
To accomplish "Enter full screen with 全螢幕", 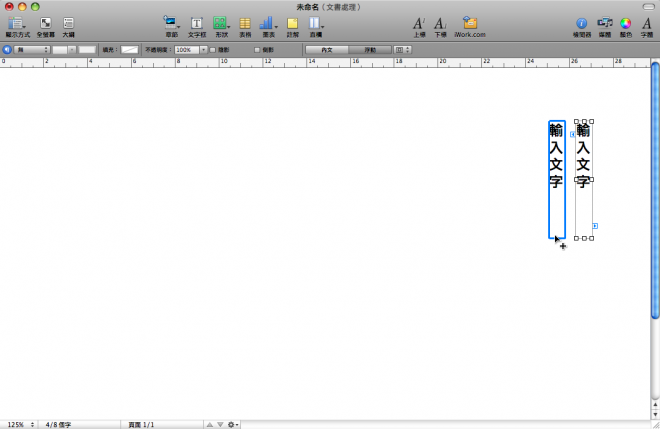I will pyautogui.click(x=45, y=23).
